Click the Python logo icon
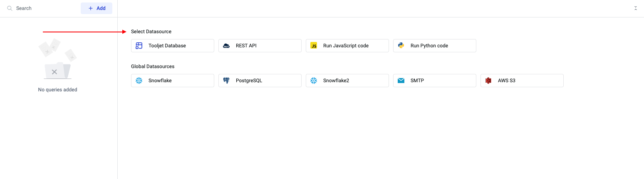This screenshot has width=644, height=179. (401, 46)
